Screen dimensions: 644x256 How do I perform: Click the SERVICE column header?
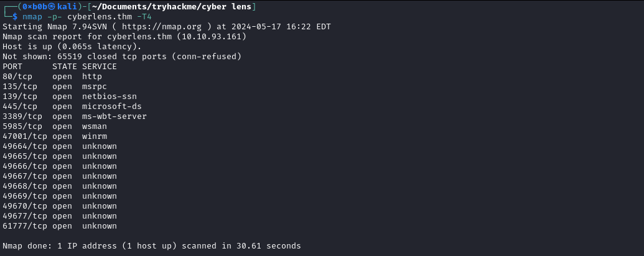pyautogui.click(x=99, y=67)
